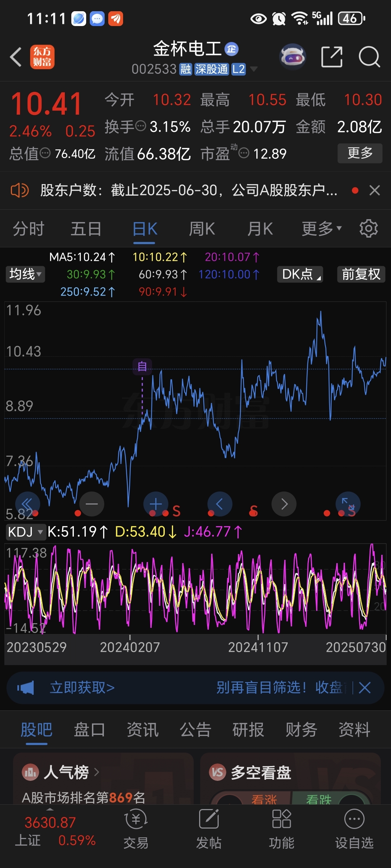Switch to the 财务 tab
The height and width of the screenshot is (868, 391).
click(301, 730)
